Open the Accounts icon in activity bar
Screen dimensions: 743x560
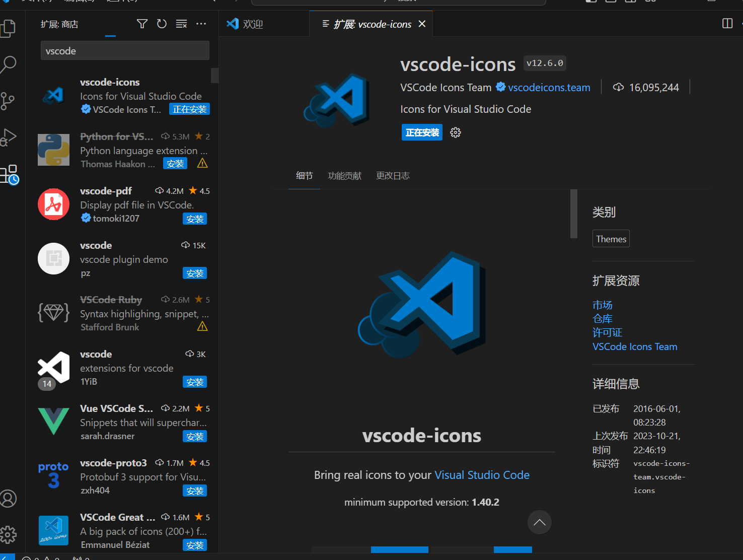pos(8,499)
